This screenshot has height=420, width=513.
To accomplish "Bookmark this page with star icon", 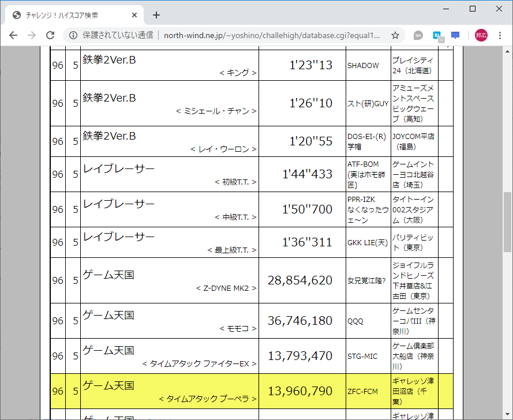I will (395, 35).
